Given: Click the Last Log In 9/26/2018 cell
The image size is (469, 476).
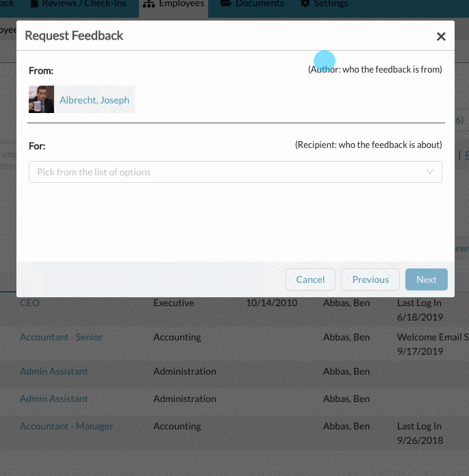Looking at the screenshot, I should pos(420,434).
